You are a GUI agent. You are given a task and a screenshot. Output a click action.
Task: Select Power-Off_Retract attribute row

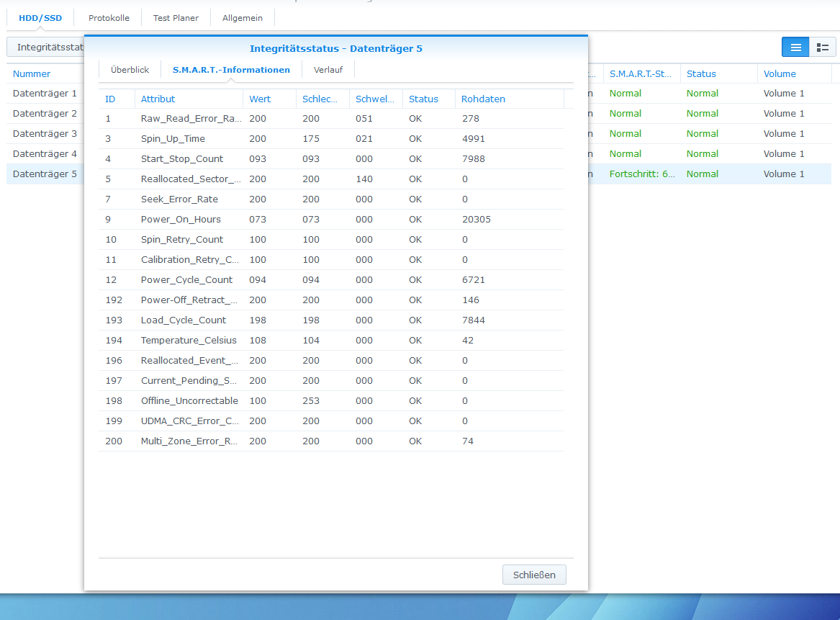click(x=331, y=300)
